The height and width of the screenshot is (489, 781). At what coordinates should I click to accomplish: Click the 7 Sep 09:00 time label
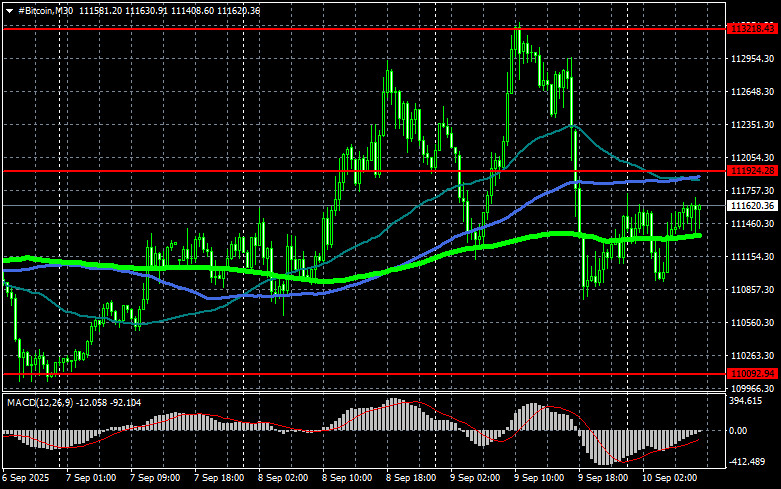coord(155,478)
